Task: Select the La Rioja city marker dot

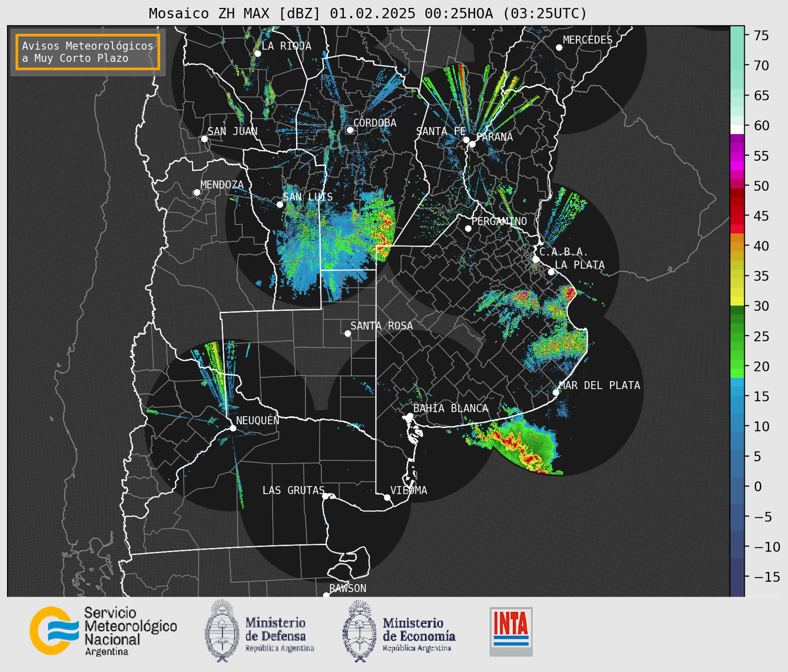Action: pos(257,54)
